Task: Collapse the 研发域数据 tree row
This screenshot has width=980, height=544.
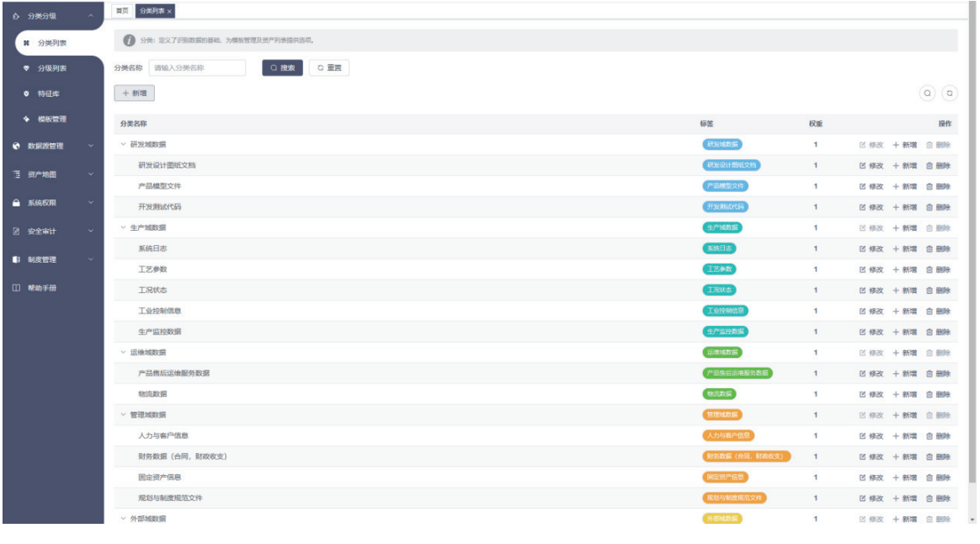Action: click(123, 145)
